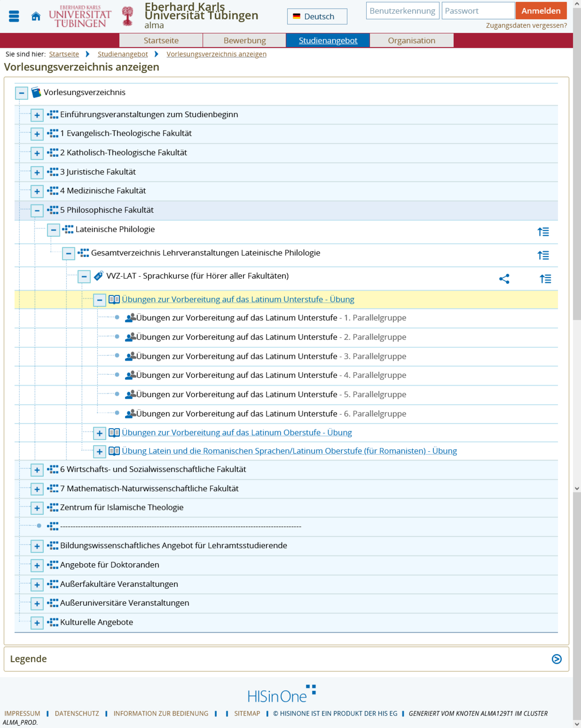Open the Startseite tab
Image resolution: width=581 pixels, height=728 pixels.
(161, 40)
